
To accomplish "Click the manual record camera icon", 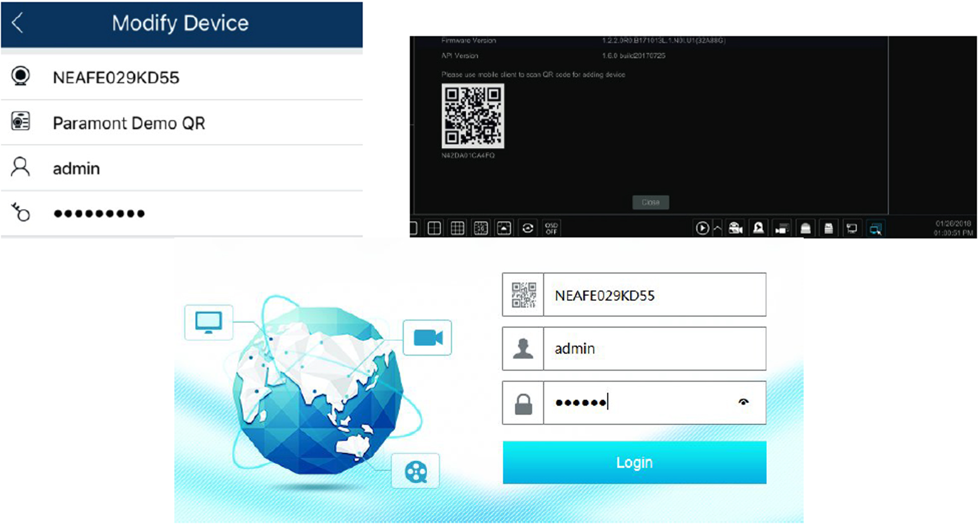I will coord(735,228).
